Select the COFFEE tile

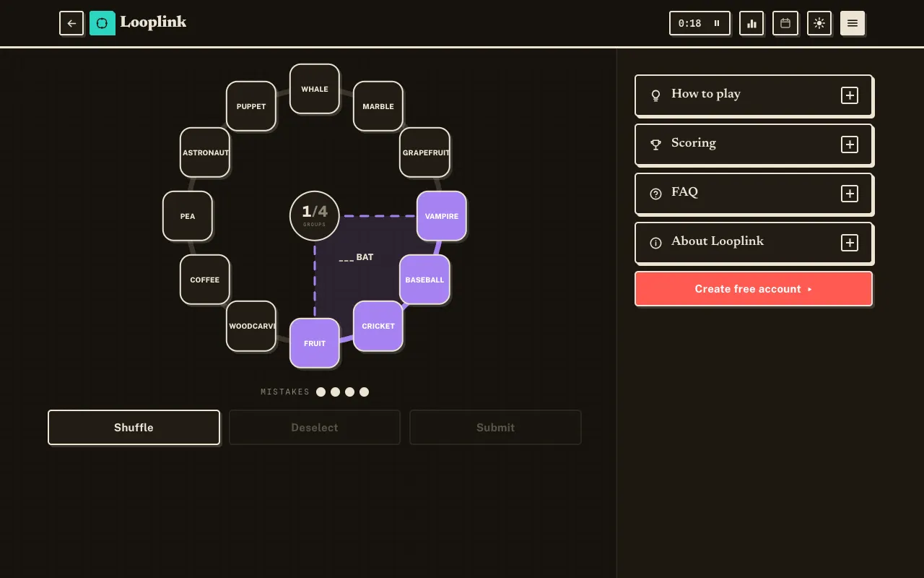(x=205, y=280)
